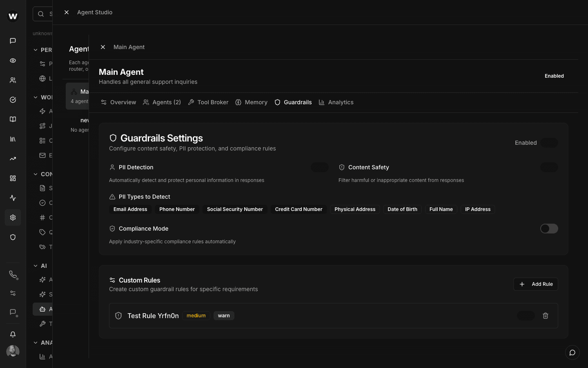Click the notifications bell in the sidebar
The width and height of the screenshot is (588, 368).
pos(13,334)
